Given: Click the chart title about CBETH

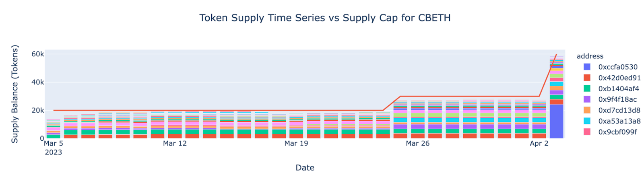Looking at the screenshot, I should point(325,18).
